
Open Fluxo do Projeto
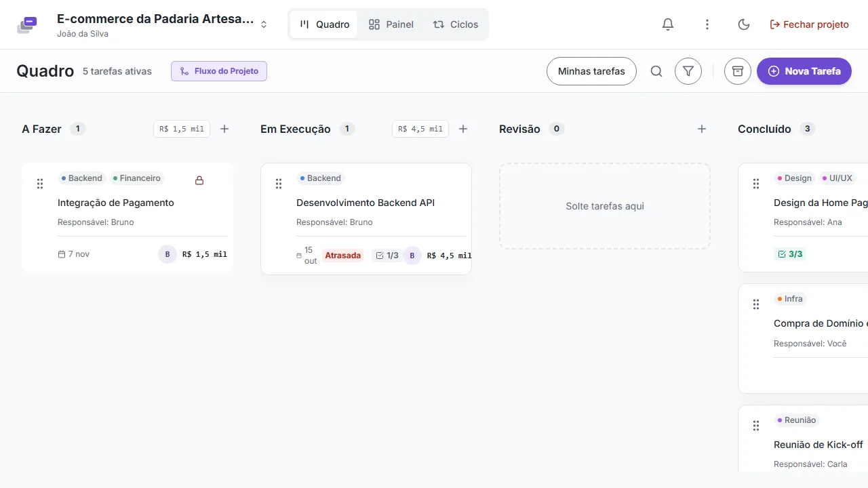tap(219, 71)
